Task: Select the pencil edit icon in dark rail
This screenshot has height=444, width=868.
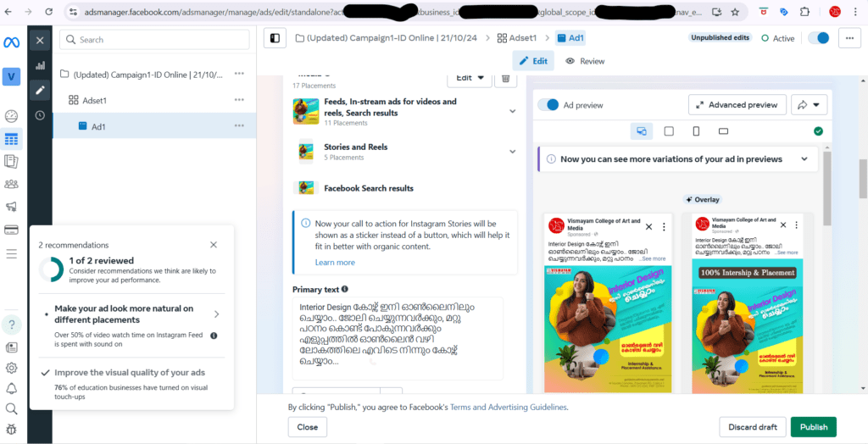Action: [40, 90]
